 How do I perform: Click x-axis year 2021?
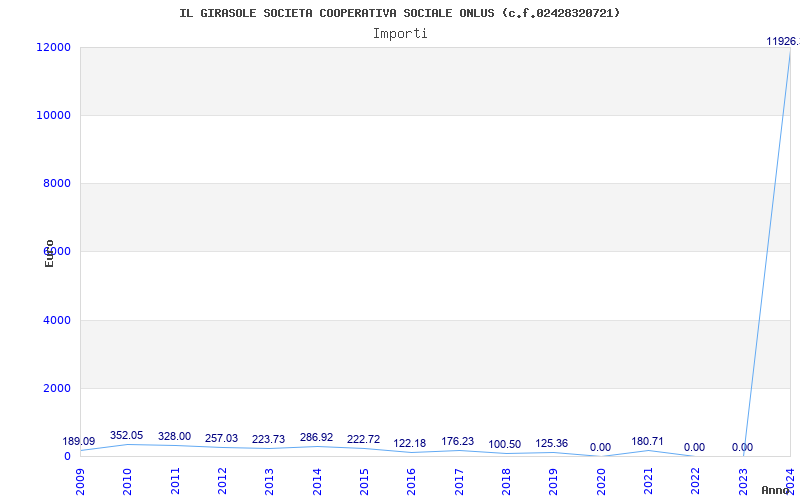click(x=648, y=482)
